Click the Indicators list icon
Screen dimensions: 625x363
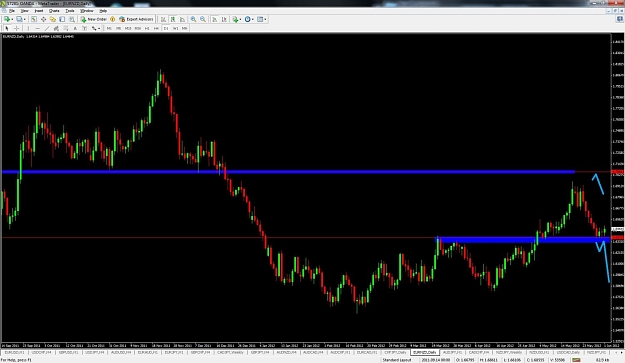point(235,19)
